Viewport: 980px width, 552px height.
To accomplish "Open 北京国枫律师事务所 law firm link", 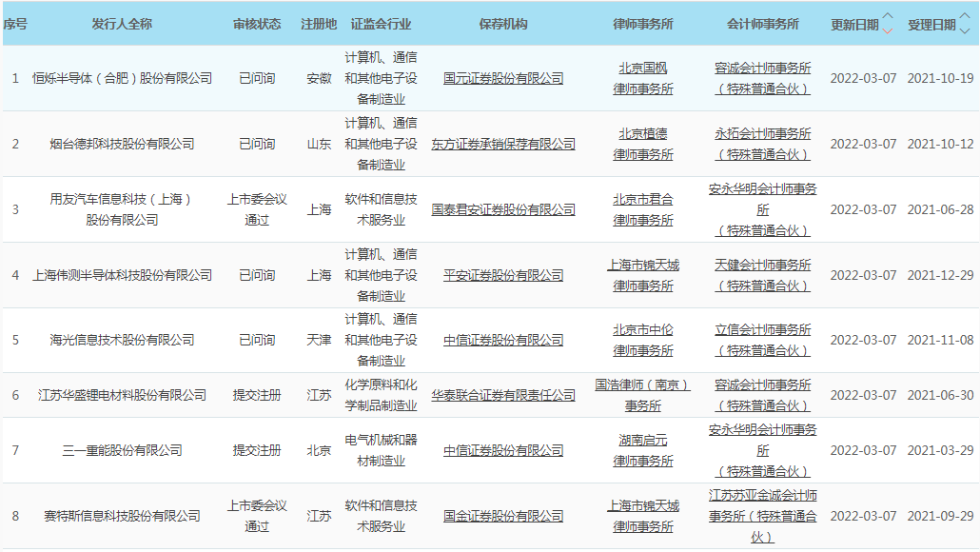I will pyautogui.click(x=643, y=78).
